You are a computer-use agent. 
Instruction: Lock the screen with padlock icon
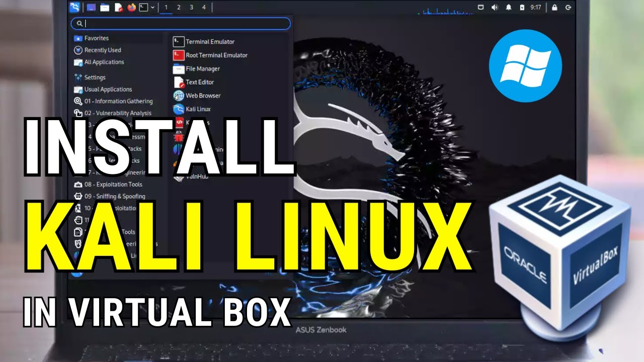[554, 7]
